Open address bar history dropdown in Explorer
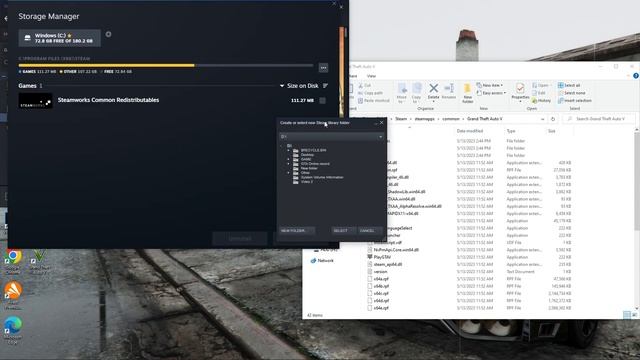Image resolution: width=640 pixels, height=360 pixels. coord(542,119)
